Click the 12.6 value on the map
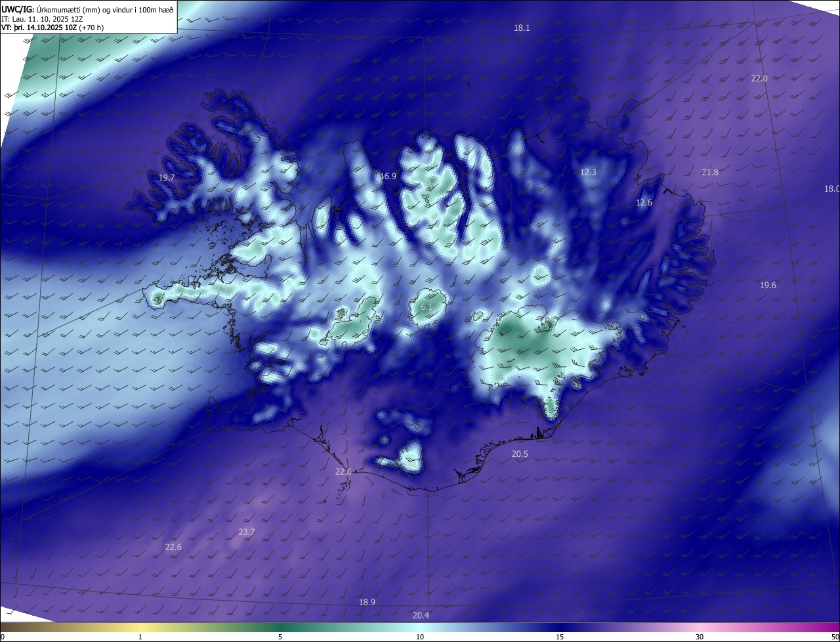The image size is (840, 642). coord(644,203)
